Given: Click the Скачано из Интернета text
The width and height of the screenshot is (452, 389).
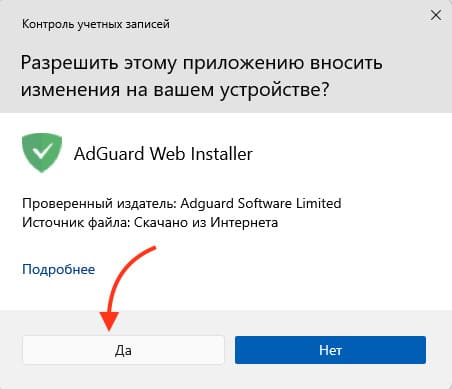Looking at the screenshot, I should [206, 222].
